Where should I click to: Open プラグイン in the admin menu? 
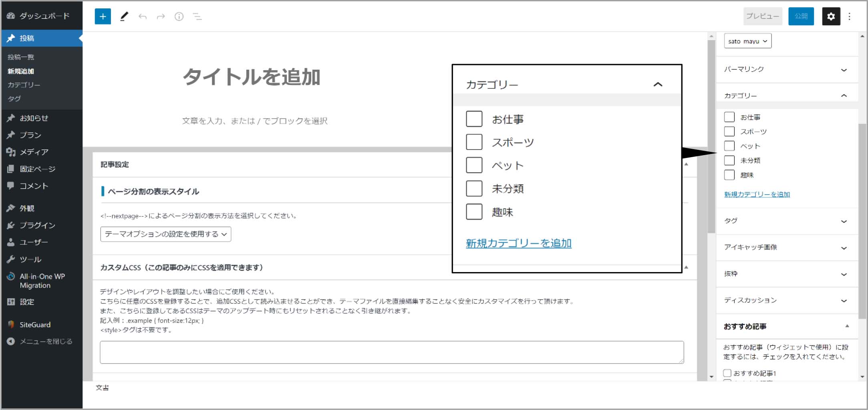click(x=37, y=225)
